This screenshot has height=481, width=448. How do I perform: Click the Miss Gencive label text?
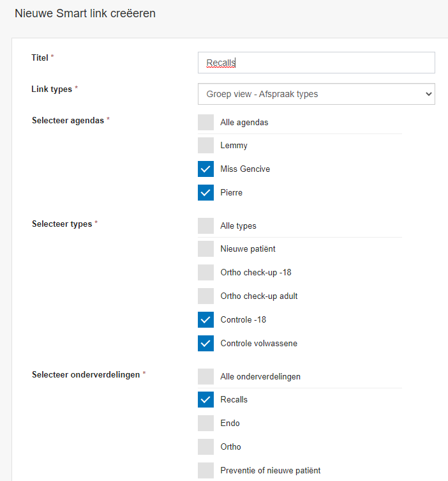point(245,169)
